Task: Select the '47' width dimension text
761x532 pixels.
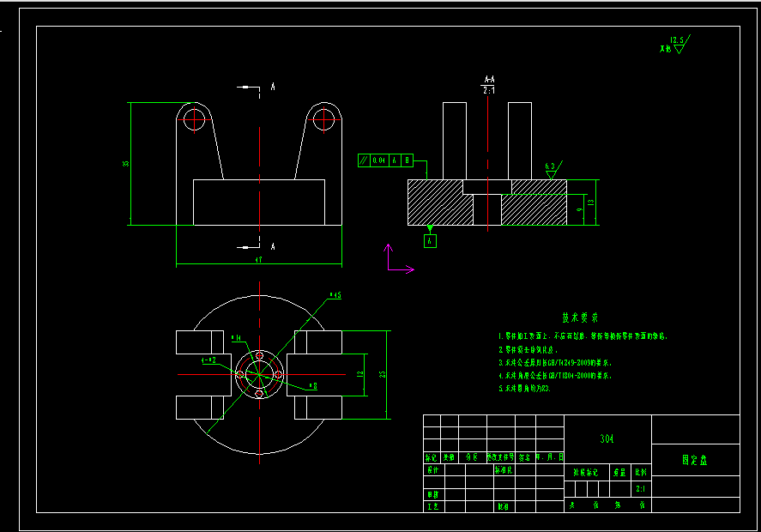Action: (x=259, y=260)
